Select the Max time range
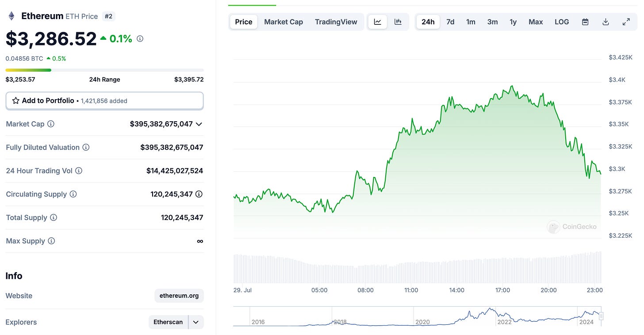Viewport: 644px width, 335px height. click(x=536, y=22)
